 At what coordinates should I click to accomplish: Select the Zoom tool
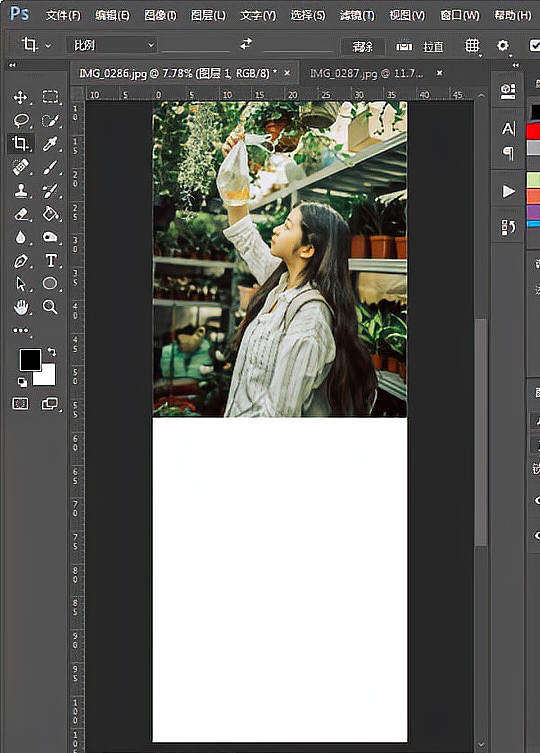coord(50,306)
